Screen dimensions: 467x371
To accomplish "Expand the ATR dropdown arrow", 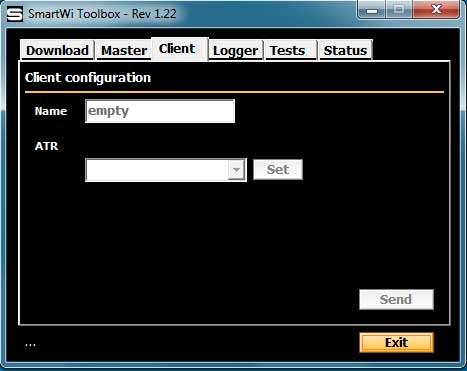I will (236, 170).
